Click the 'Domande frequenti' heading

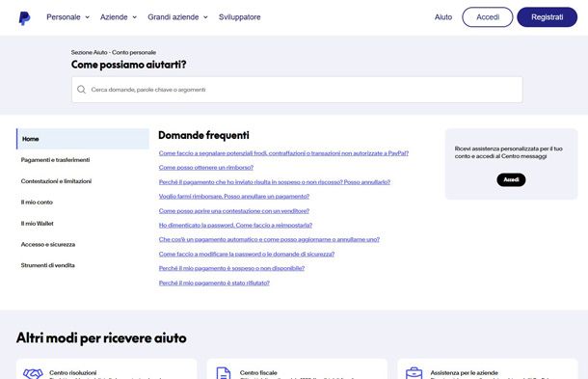[x=203, y=135]
